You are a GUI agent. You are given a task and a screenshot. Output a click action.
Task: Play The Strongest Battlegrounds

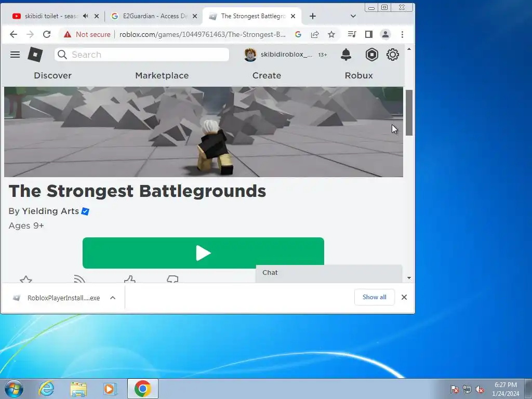pos(203,253)
